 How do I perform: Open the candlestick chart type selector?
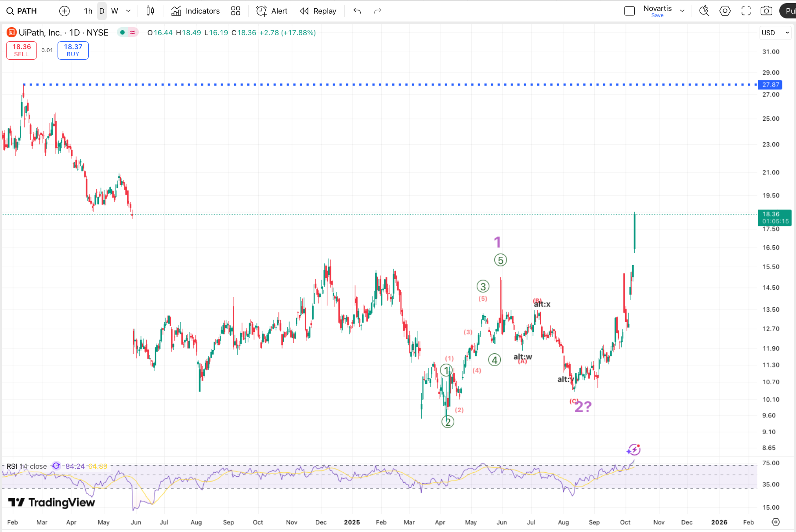[x=150, y=11]
